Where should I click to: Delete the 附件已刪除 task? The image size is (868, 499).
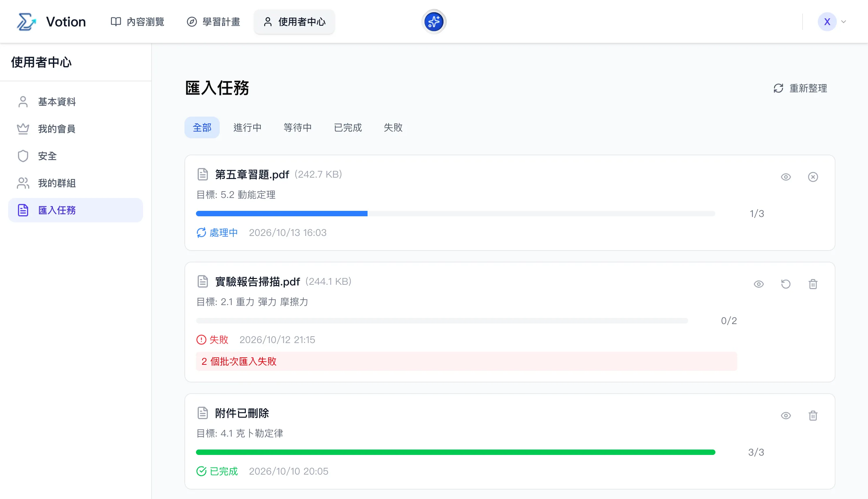[x=813, y=416]
